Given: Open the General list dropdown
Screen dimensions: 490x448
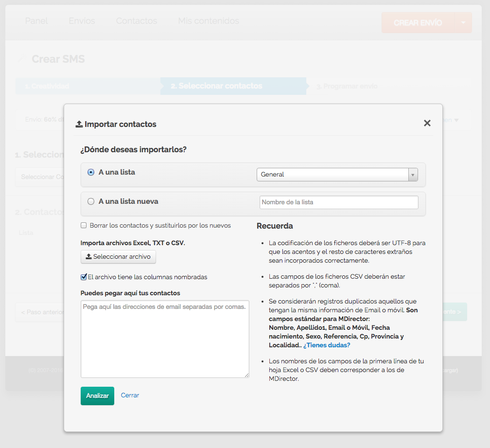Looking at the screenshot, I should pyautogui.click(x=337, y=175).
